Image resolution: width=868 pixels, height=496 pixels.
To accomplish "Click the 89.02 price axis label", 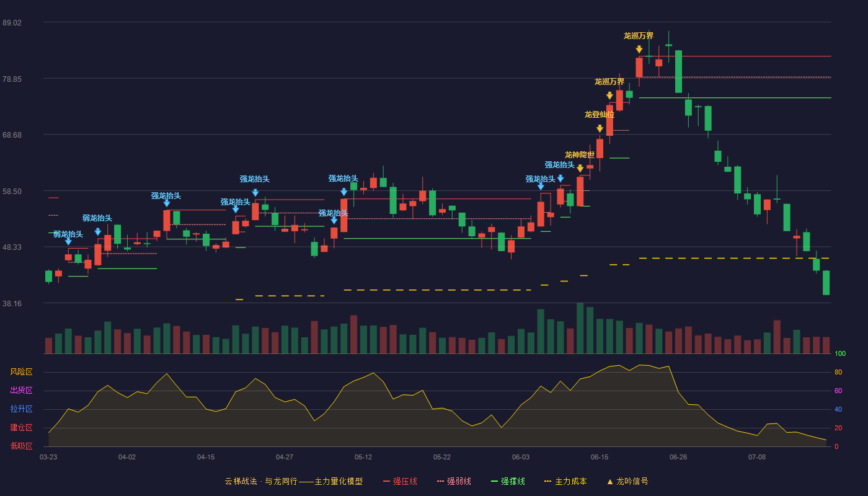I will tap(12, 23).
